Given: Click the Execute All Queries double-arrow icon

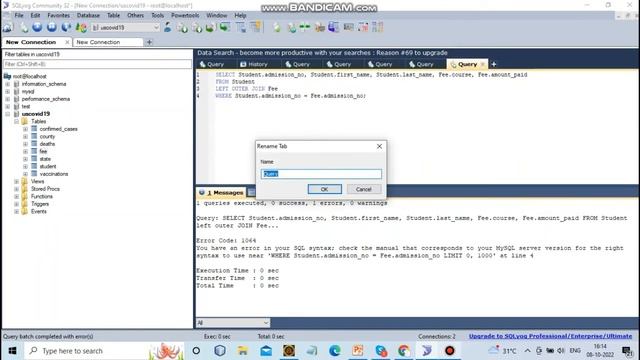Looking at the screenshot, I should point(52,27).
